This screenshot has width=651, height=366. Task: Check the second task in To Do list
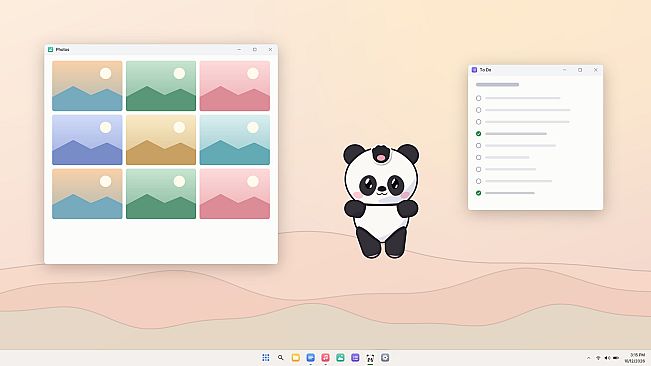click(479, 110)
